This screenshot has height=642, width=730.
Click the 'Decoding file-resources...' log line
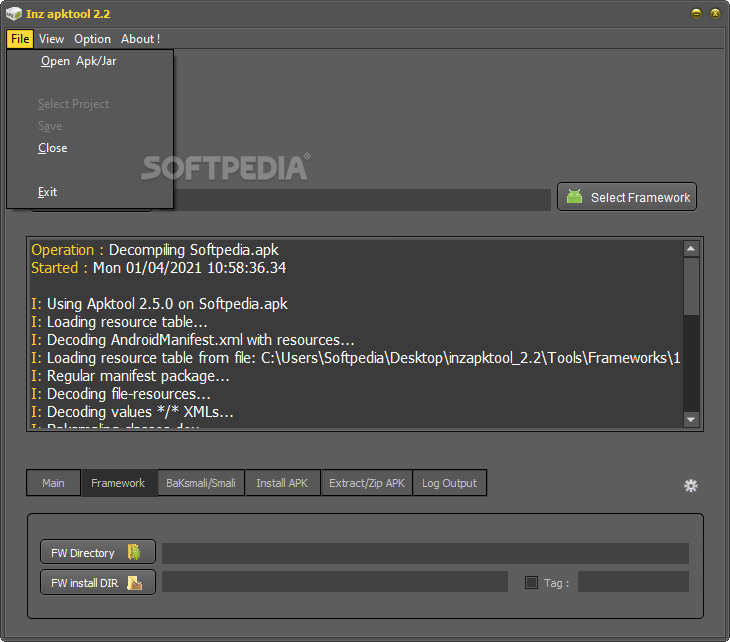coord(121,394)
